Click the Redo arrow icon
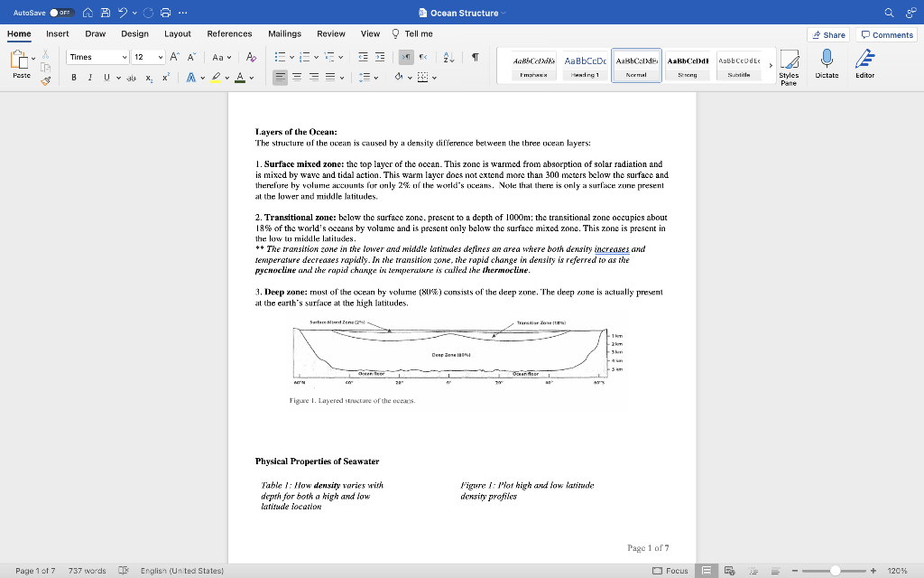The width and height of the screenshot is (924, 578). pos(149,13)
